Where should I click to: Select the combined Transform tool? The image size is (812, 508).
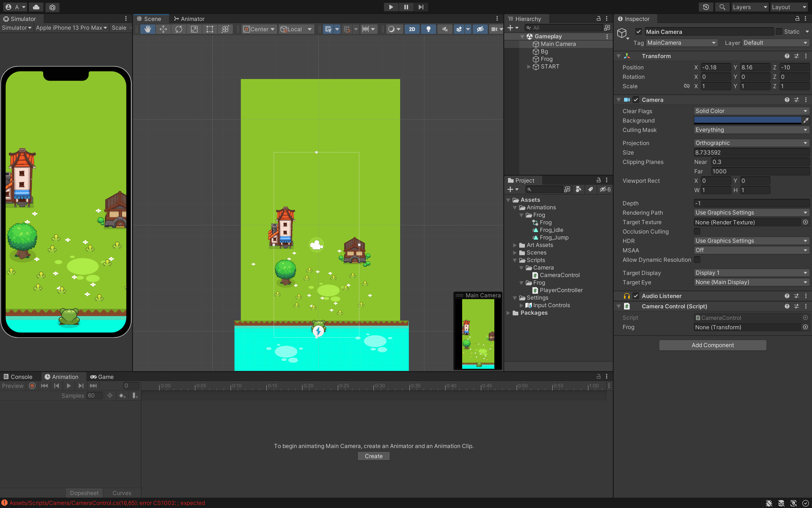[x=225, y=29]
